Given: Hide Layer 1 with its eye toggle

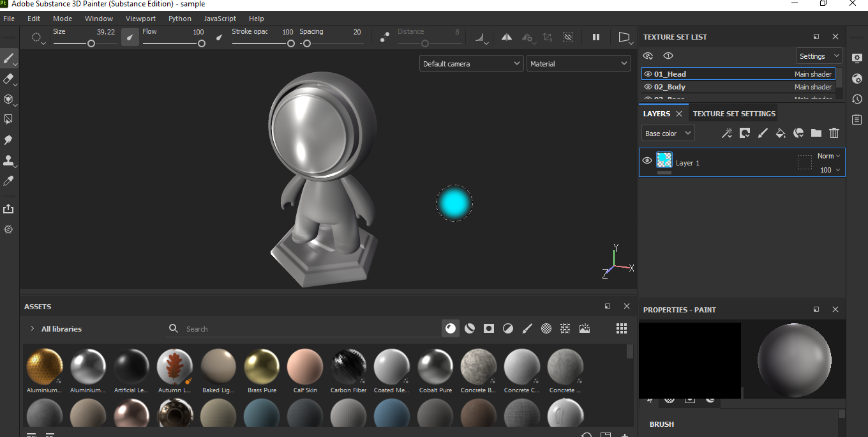Looking at the screenshot, I should click(x=647, y=161).
